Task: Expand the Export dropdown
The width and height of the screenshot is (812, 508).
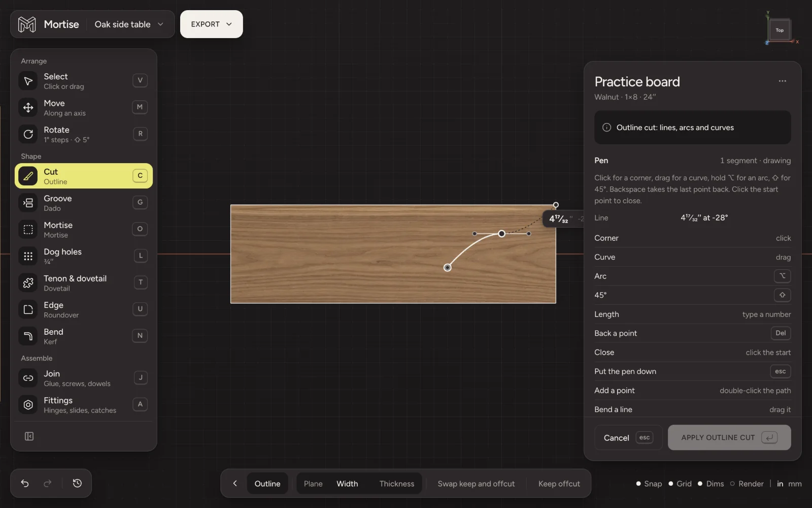Action: click(212, 24)
